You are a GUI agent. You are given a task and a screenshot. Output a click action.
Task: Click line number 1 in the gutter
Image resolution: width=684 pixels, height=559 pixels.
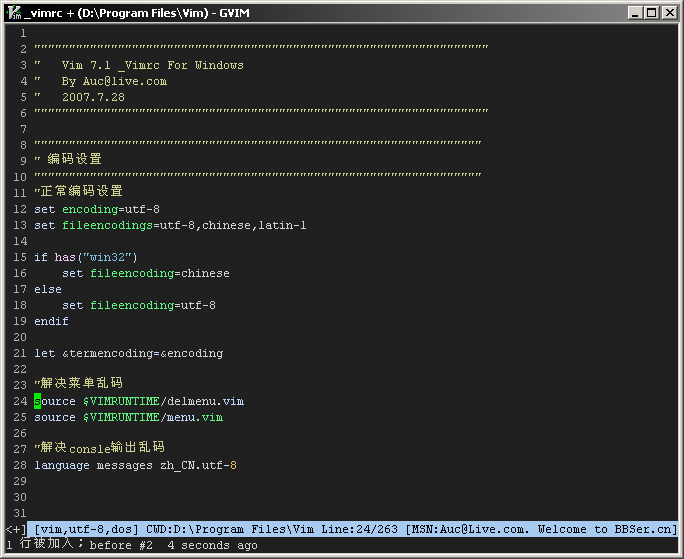(23, 33)
